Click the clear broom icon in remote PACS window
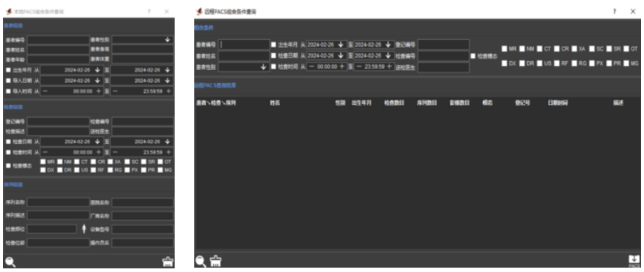Viewport: 644px width, 272px height. pyautogui.click(x=215, y=261)
